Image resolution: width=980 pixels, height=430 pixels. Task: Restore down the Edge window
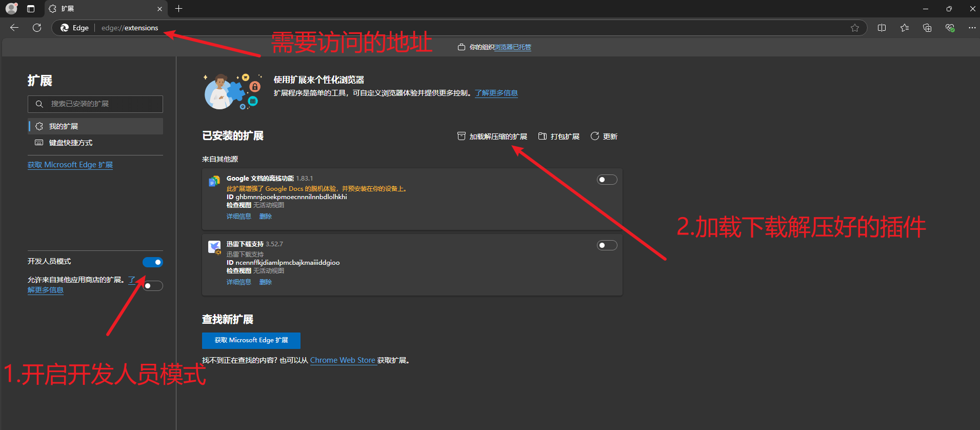pyautogui.click(x=949, y=9)
